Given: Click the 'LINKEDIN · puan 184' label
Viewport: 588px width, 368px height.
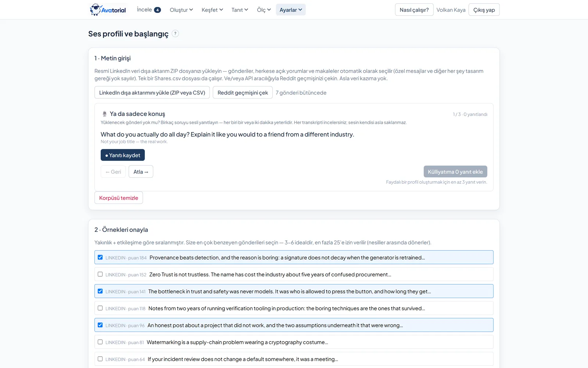Looking at the screenshot, I should [x=126, y=258].
